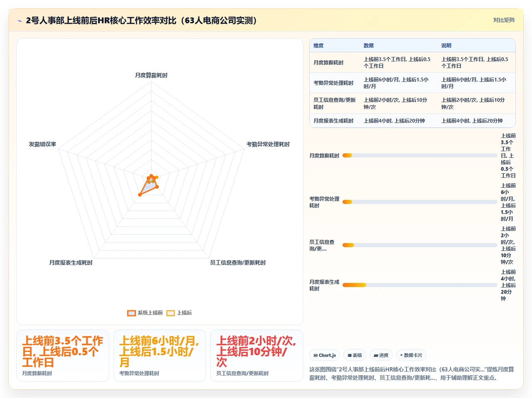Click the 考勤异常处理耗时 progress bar
This screenshot has height=398, width=532.
(x=420, y=202)
